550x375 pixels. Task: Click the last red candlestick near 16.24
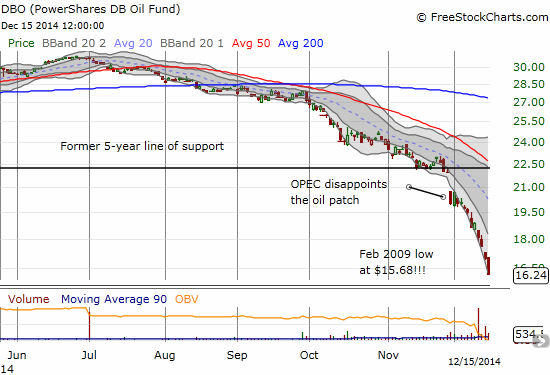point(488,266)
